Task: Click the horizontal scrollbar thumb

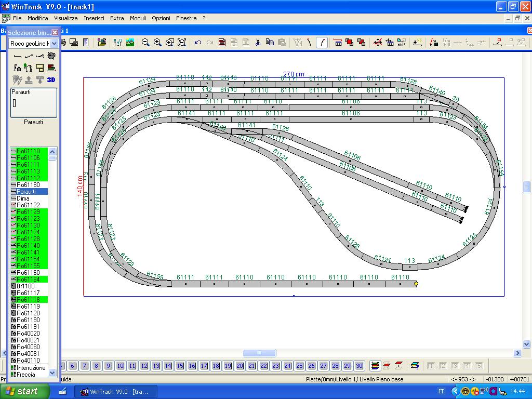Action: (260, 353)
